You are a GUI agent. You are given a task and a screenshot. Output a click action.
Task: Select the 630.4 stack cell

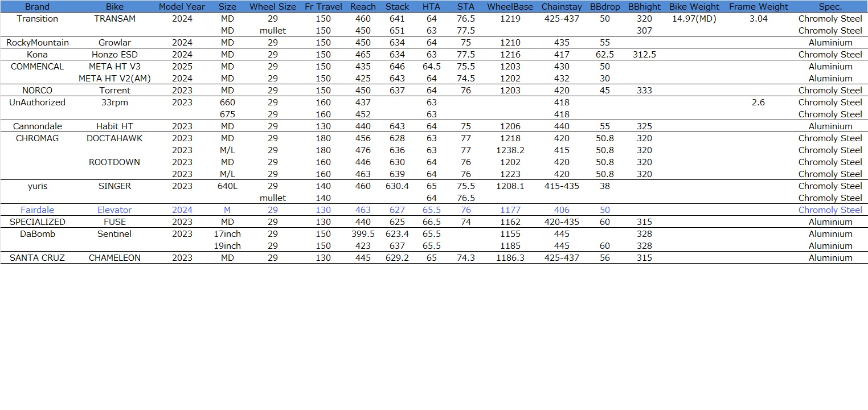tap(397, 186)
